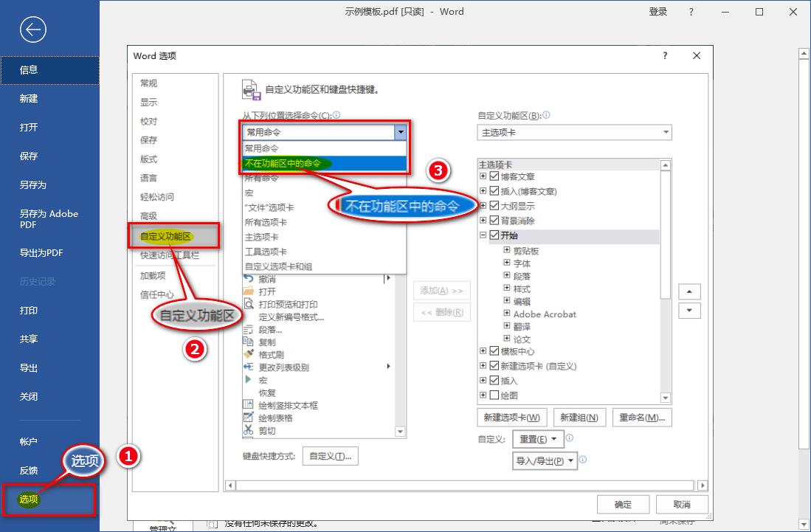The height and width of the screenshot is (532, 811).
Task: Select the Format Painter (格式刷) brush icon
Action: click(x=247, y=355)
